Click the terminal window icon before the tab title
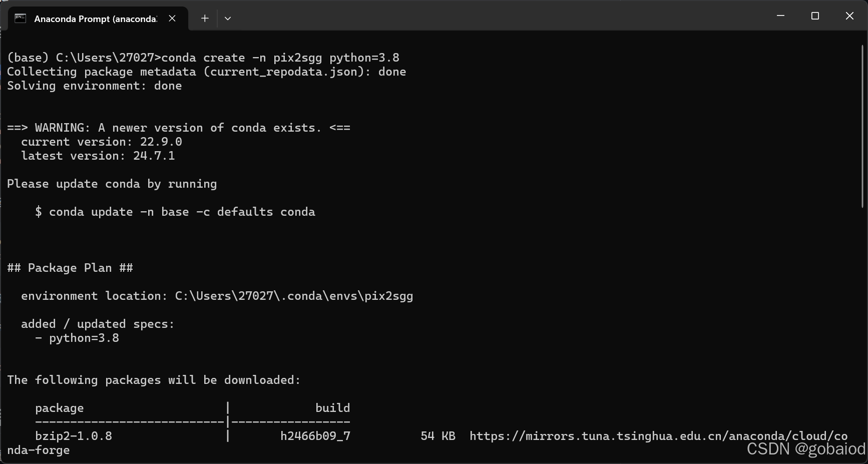Screen dimensions: 868x464 point(21,19)
